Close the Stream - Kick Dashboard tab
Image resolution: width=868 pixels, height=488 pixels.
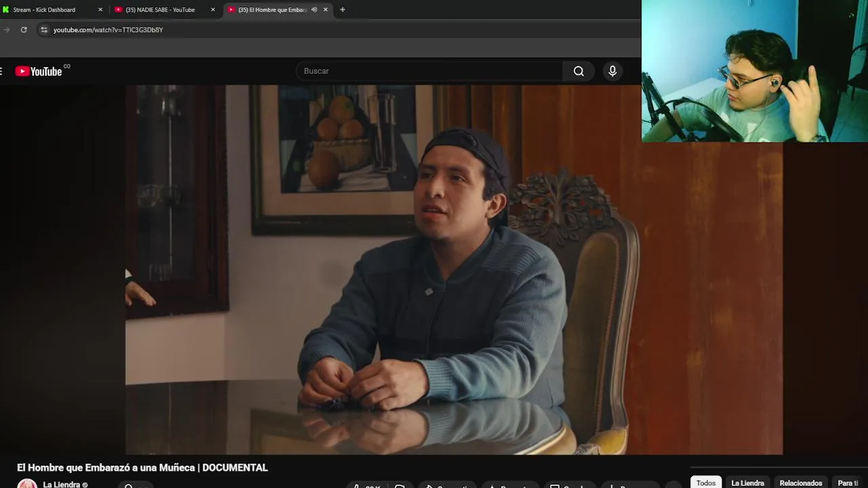coord(100,9)
